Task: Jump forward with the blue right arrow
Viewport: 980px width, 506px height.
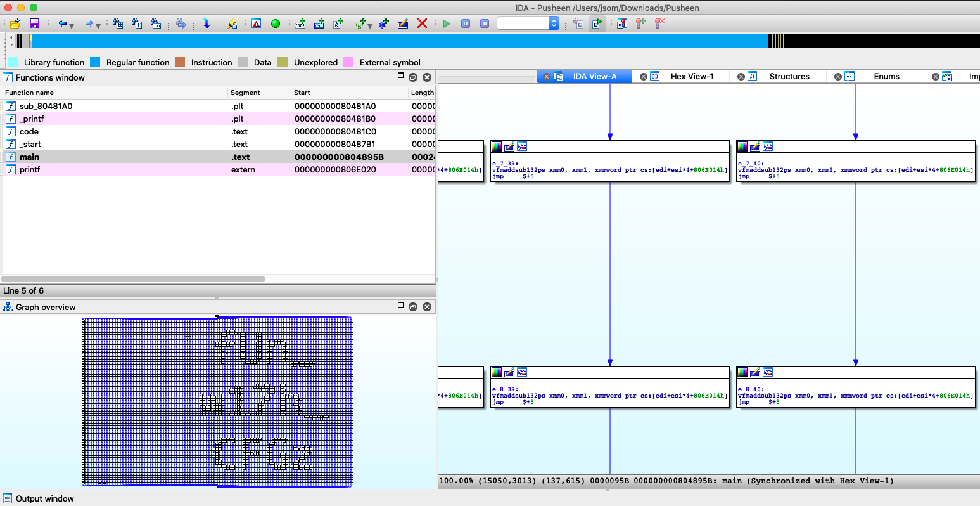Action: pos(89,23)
